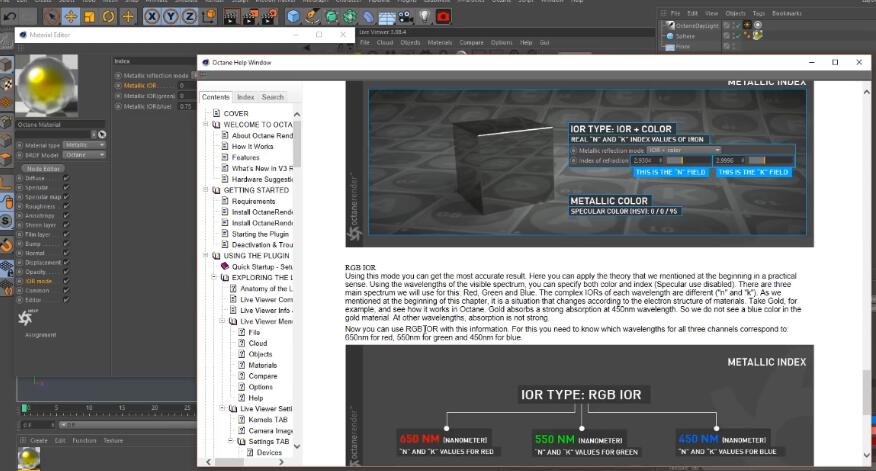This screenshot has height=471, width=876.
Task: Collapse the Settings TAB tree node
Action: click(231, 441)
